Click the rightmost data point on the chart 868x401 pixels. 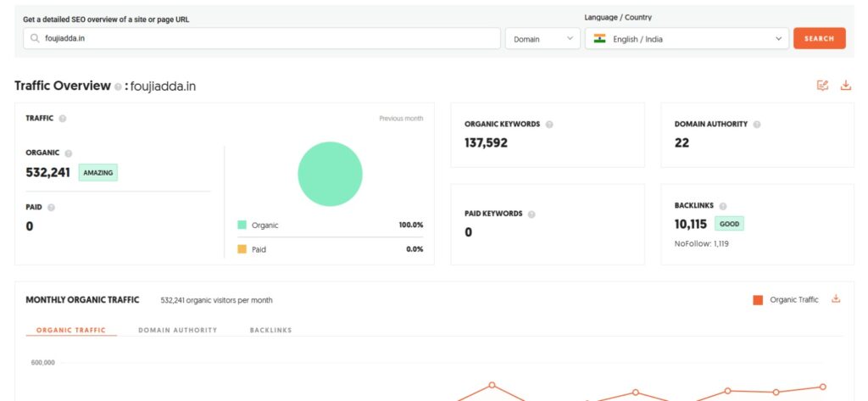(x=822, y=387)
